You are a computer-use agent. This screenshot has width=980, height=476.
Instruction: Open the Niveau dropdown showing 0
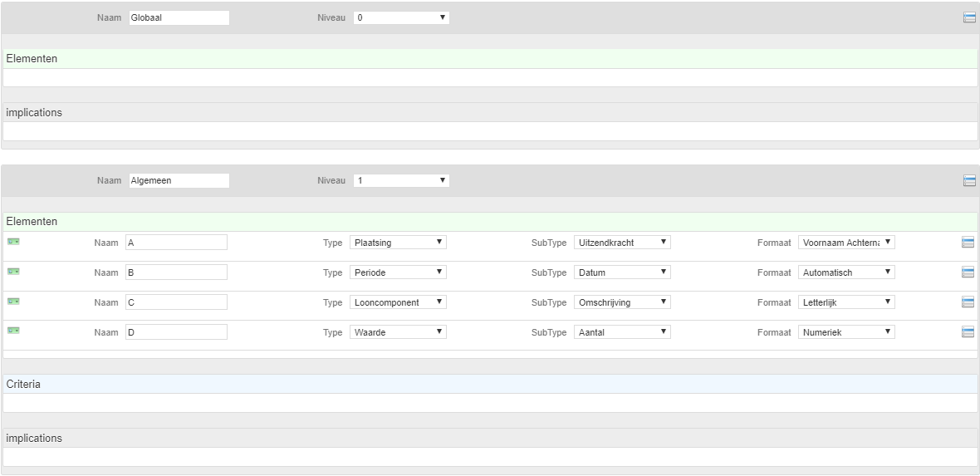pos(401,17)
